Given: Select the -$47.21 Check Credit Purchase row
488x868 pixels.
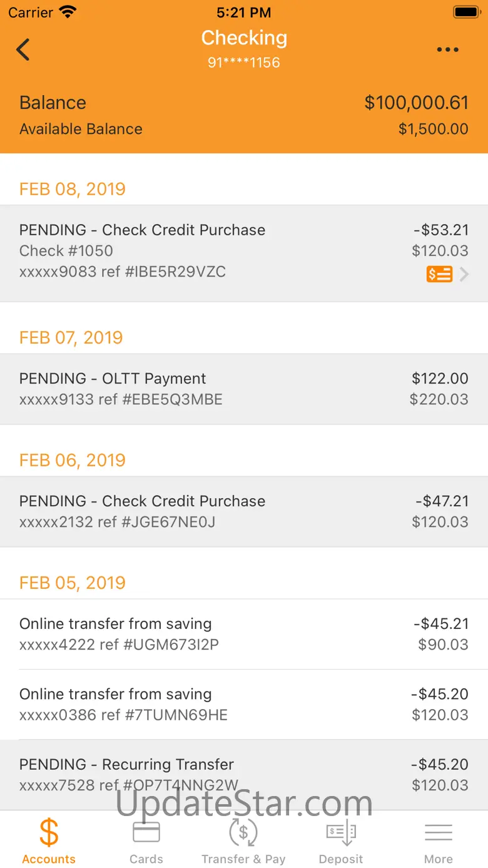Looking at the screenshot, I should coord(244,511).
